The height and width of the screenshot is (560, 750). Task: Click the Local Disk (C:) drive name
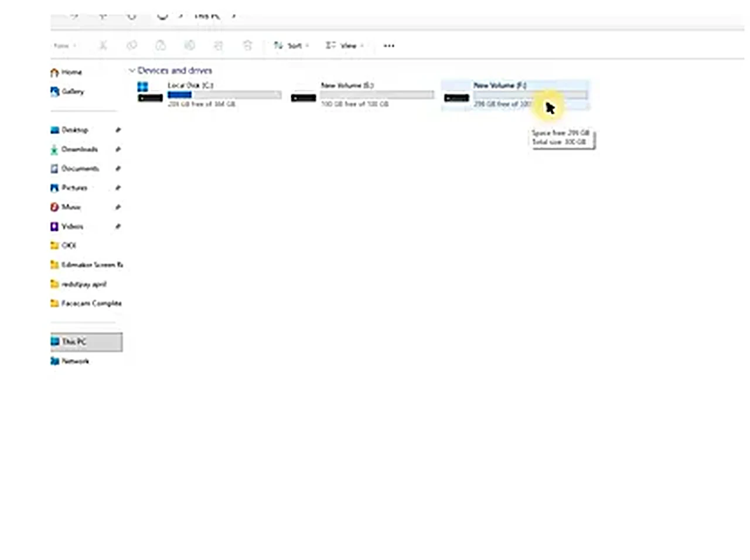(x=190, y=86)
